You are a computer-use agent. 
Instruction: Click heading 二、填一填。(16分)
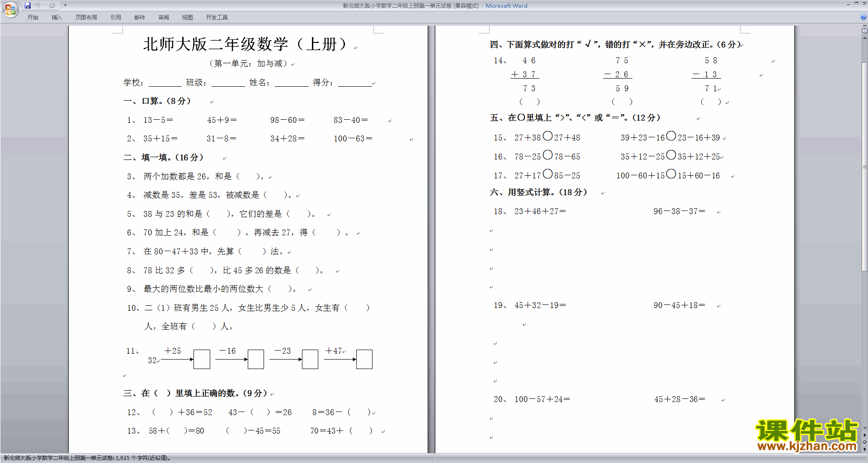[x=164, y=158]
